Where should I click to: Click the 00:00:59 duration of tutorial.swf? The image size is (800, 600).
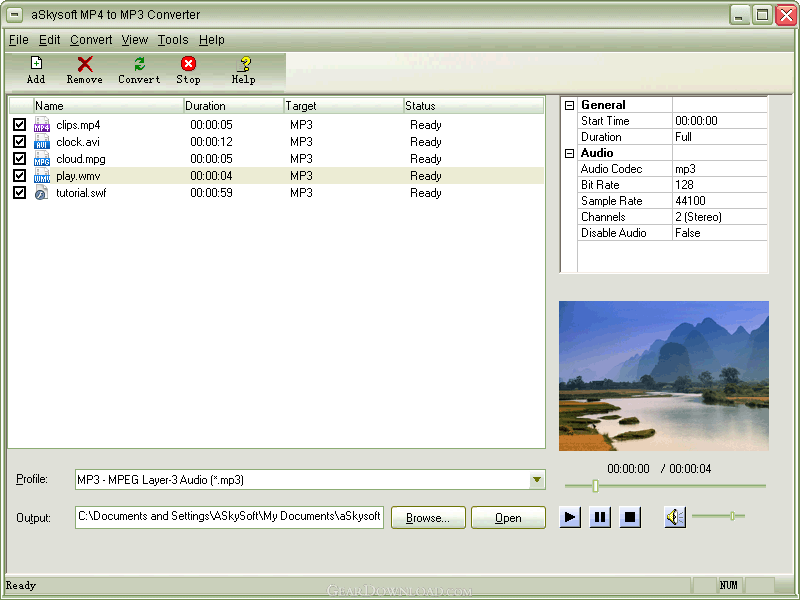pos(211,193)
